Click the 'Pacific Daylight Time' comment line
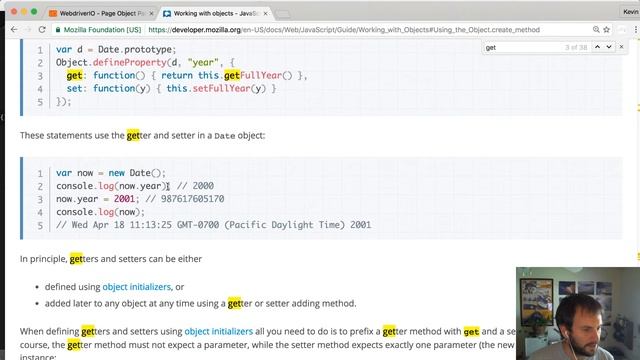 point(213,225)
